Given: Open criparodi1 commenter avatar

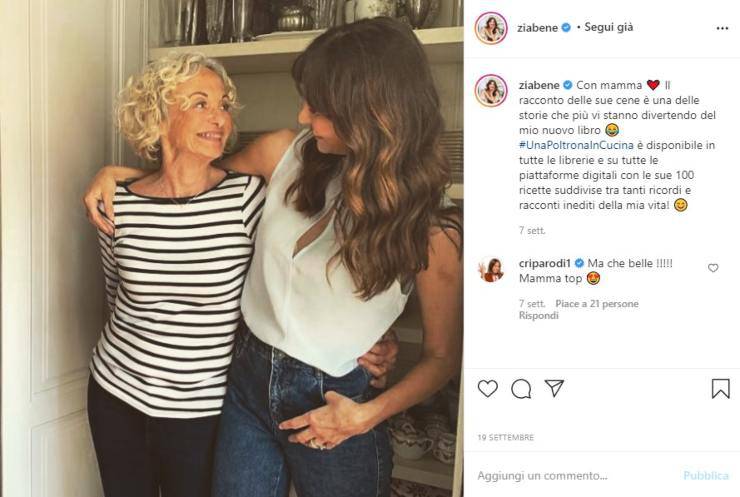Looking at the screenshot, I should tap(491, 269).
